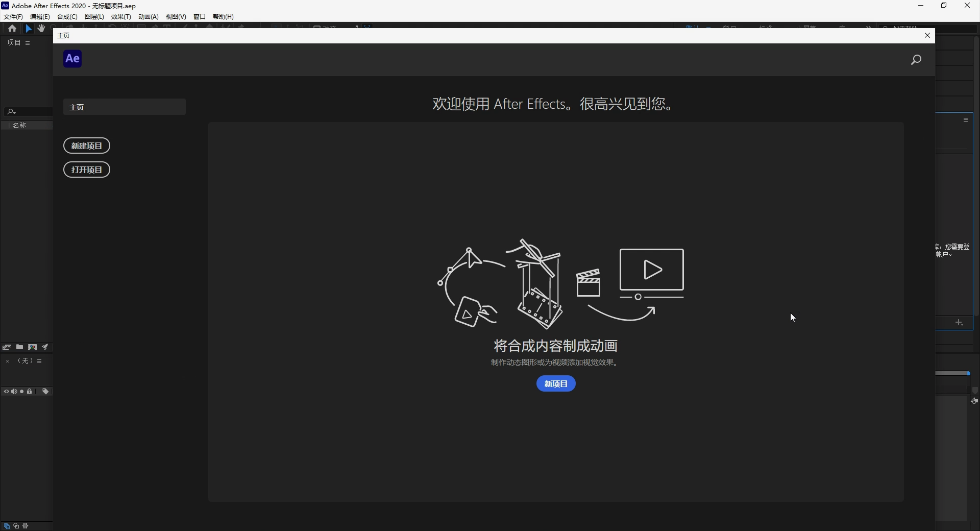Expand the Project panel search filter dropdown
Viewport: 980px width, 531px height.
[11, 111]
